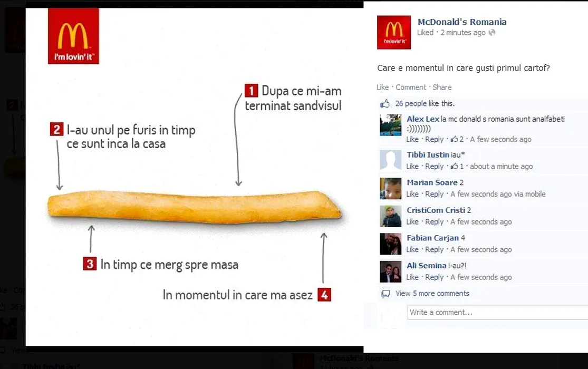Click into the Write a comment field
588x369 pixels.
[498, 312]
